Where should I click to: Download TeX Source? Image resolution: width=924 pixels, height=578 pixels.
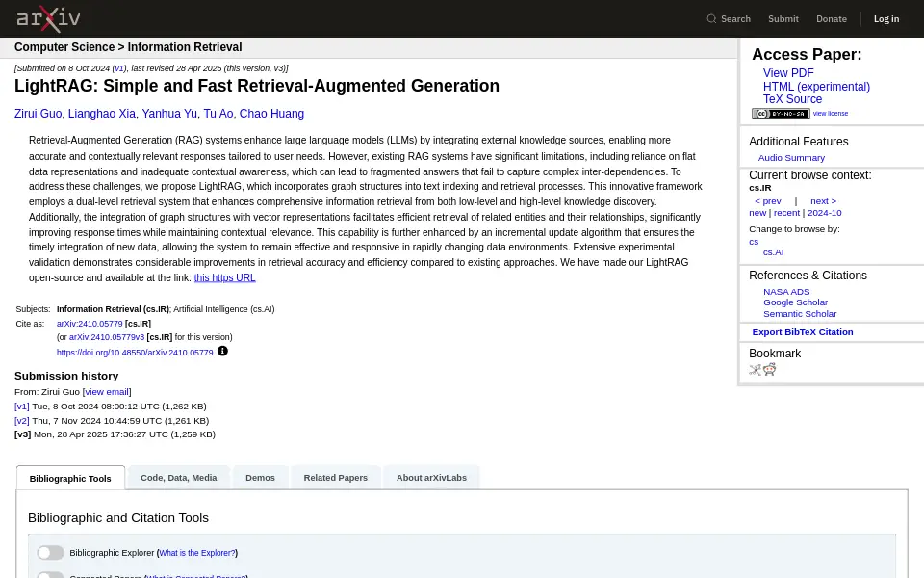[x=792, y=99]
